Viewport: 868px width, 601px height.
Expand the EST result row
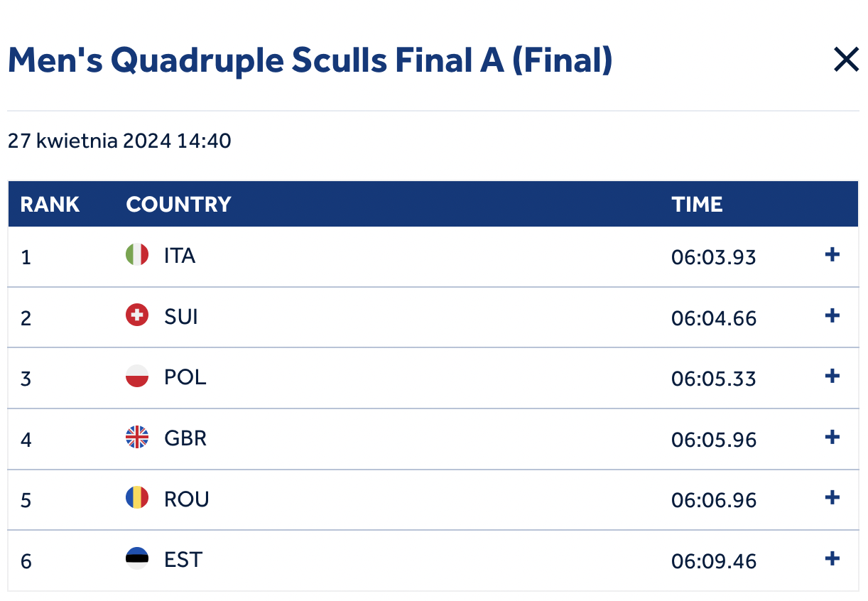coord(832,558)
